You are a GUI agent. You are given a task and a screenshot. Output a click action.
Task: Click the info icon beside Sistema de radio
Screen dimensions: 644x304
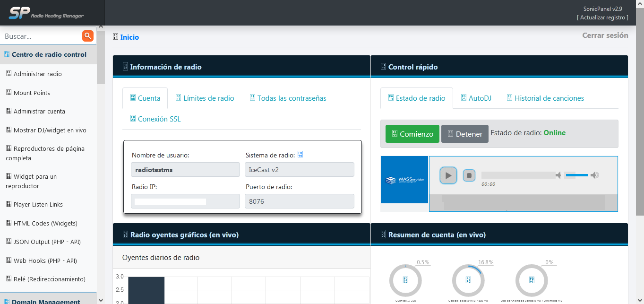pos(301,155)
